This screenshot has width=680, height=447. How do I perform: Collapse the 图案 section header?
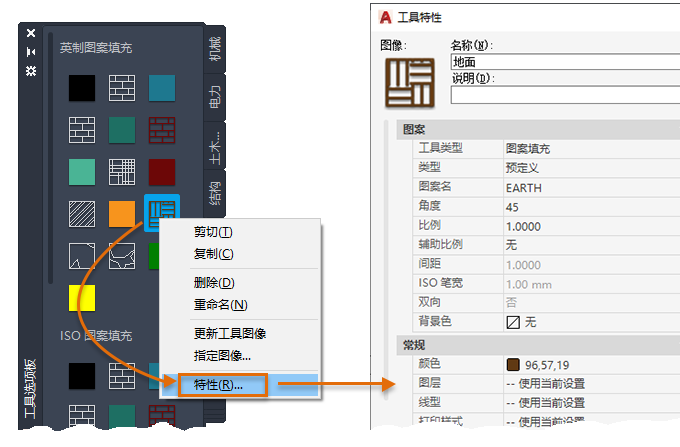click(538, 130)
